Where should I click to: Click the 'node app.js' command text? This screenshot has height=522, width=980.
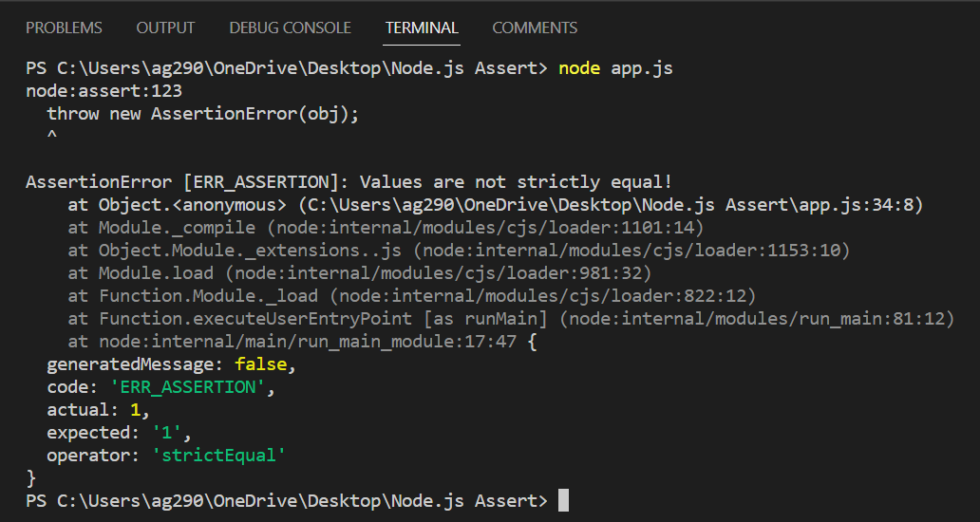click(615, 68)
